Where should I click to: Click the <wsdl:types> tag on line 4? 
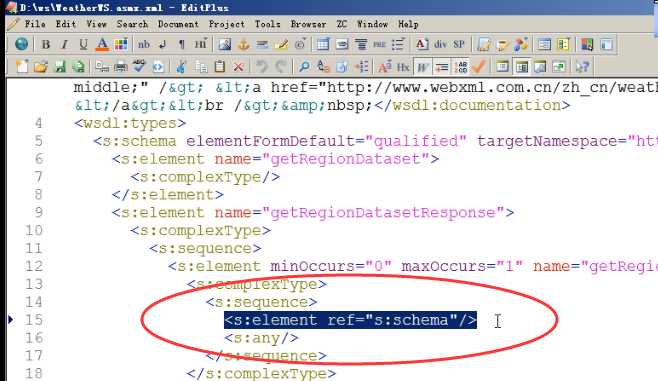[130, 123]
